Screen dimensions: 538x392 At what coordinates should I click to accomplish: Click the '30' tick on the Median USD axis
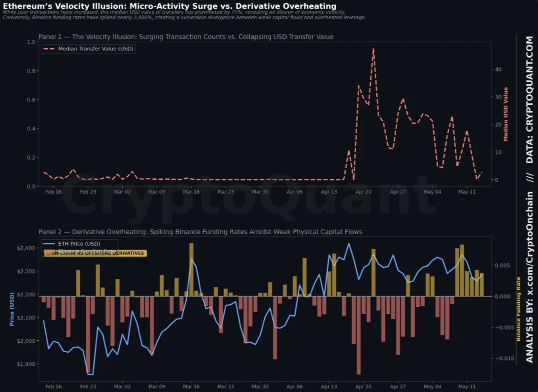point(498,97)
